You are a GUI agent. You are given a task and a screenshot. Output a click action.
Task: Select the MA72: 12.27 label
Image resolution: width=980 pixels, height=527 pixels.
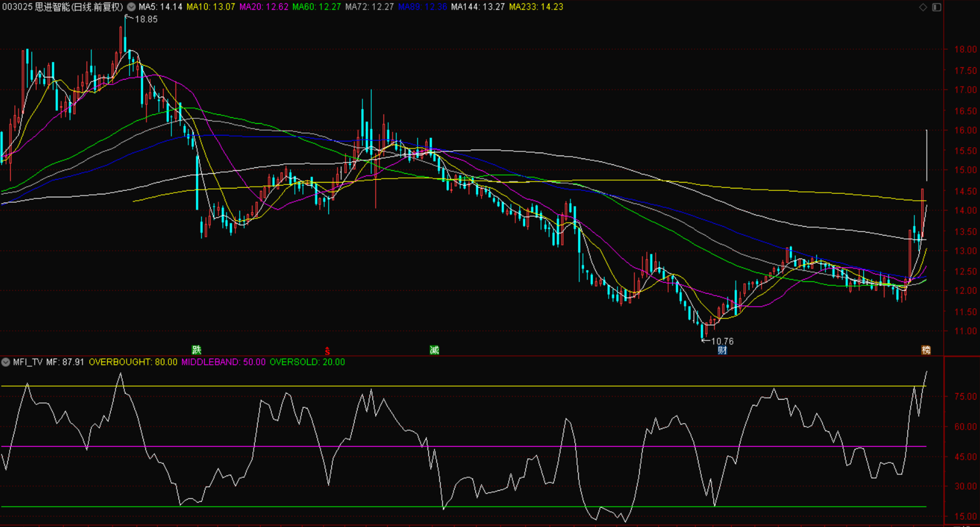369,7
